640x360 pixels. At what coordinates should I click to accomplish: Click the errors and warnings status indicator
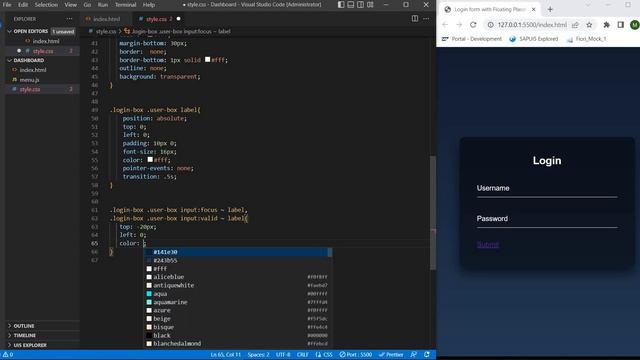coord(8,355)
